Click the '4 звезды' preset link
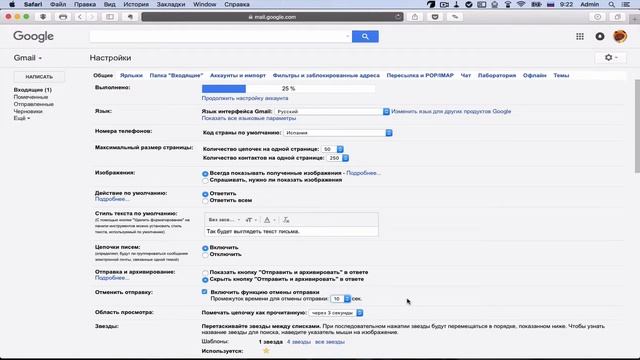Image resolution: width=640 pixels, height=360 pixels. click(x=299, y=342)
